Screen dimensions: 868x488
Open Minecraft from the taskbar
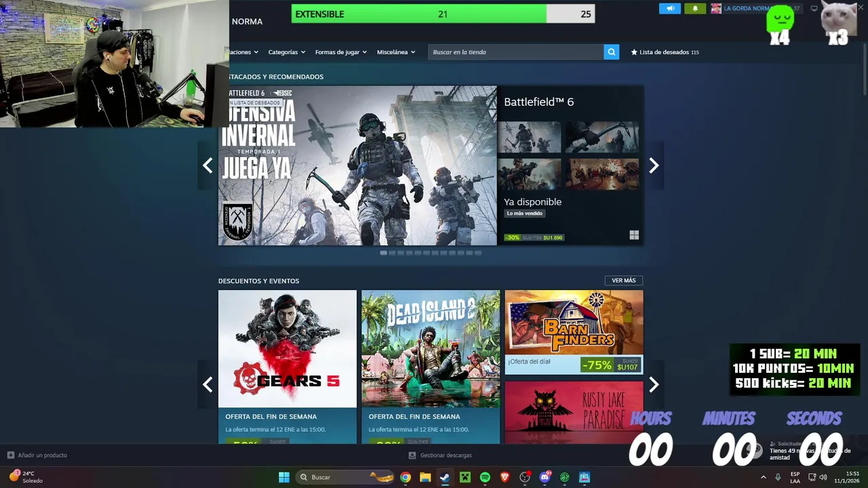465,477
